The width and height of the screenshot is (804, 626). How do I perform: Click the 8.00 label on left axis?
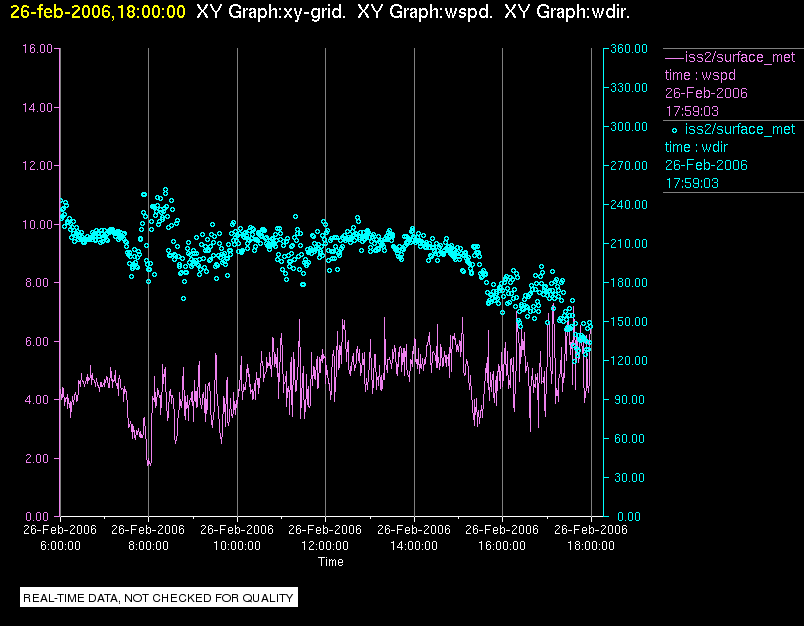pyautogui.click(x=39, y=283)
